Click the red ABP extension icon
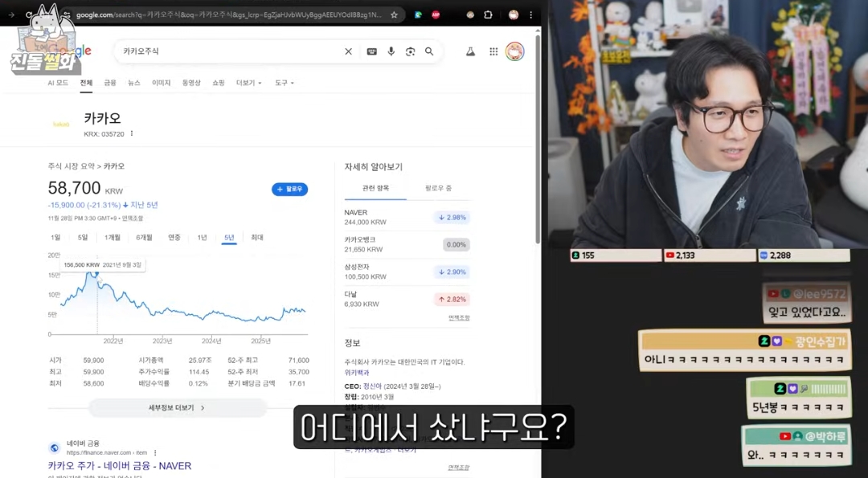The image size is (868, 478). pos(436,15)
